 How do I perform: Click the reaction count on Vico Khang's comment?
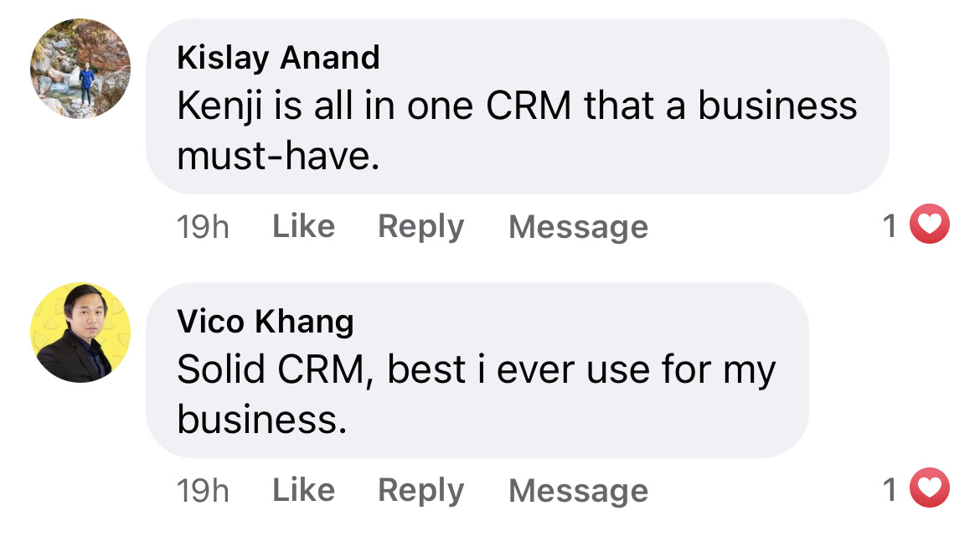890,490
